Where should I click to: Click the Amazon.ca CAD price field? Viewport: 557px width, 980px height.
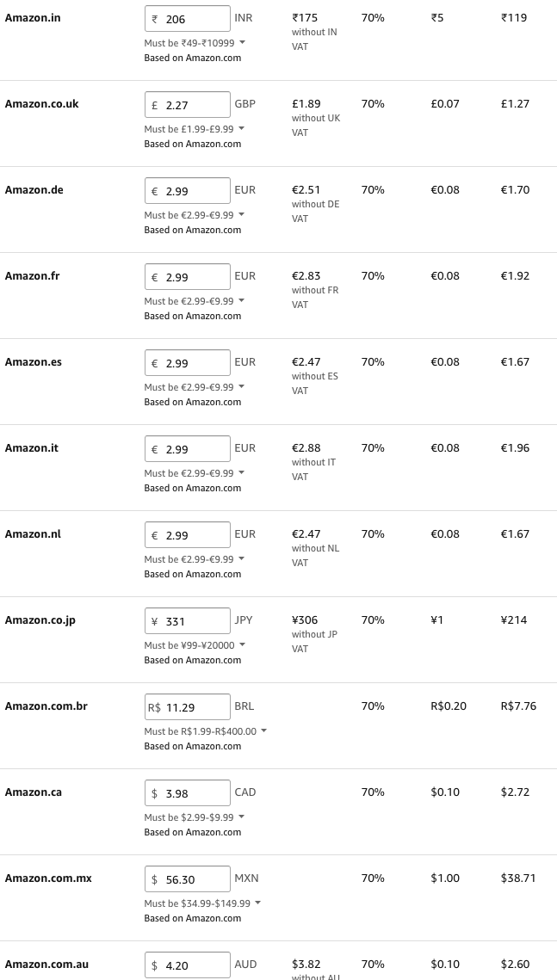[x=188, y=792]
